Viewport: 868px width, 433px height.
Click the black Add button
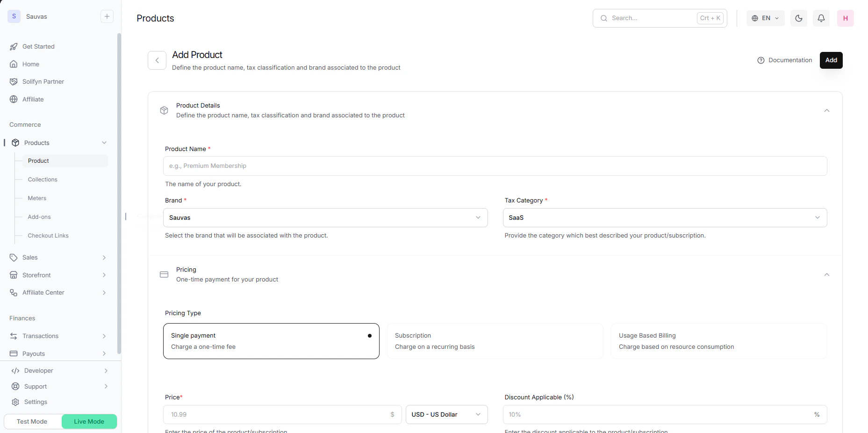coord(831,60)
